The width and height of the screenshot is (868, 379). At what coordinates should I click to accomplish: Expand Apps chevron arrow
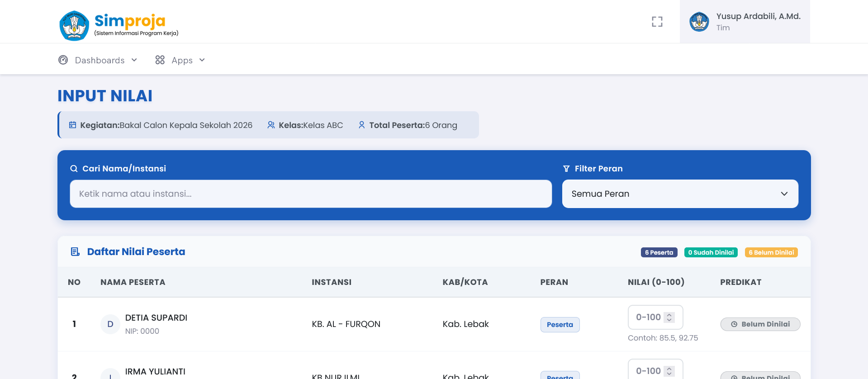(x=202, y=60)
